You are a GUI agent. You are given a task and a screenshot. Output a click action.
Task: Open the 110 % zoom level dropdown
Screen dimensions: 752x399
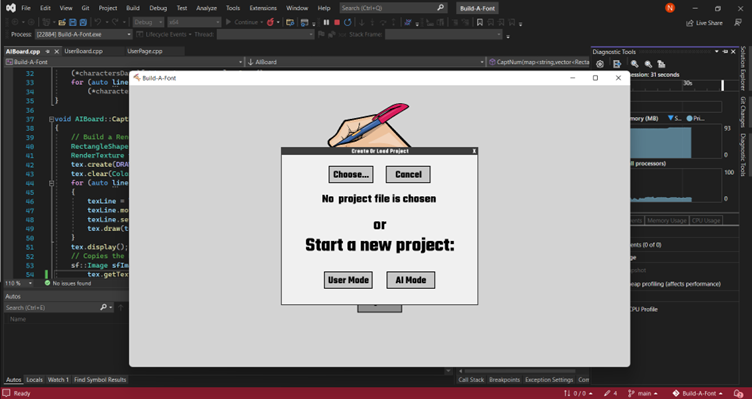[19, 283]
